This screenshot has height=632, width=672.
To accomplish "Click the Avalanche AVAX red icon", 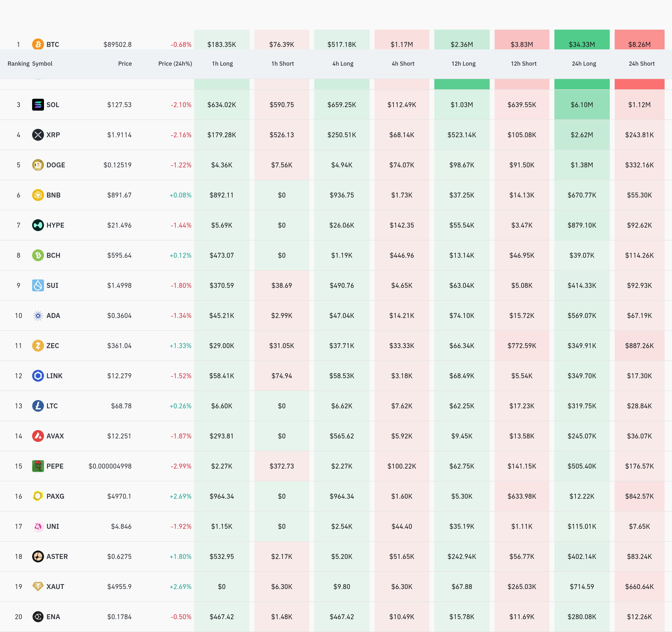I will point(38,436).
